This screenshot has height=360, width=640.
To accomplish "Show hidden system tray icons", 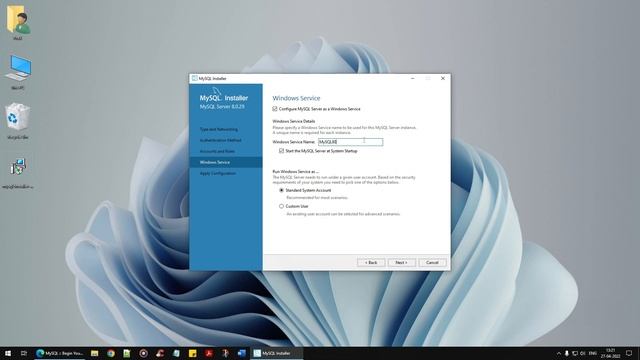I will (559, 353).
